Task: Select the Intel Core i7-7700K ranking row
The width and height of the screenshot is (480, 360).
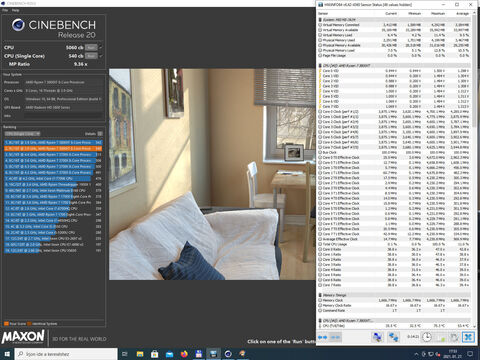Action: [x=53, y=178]
